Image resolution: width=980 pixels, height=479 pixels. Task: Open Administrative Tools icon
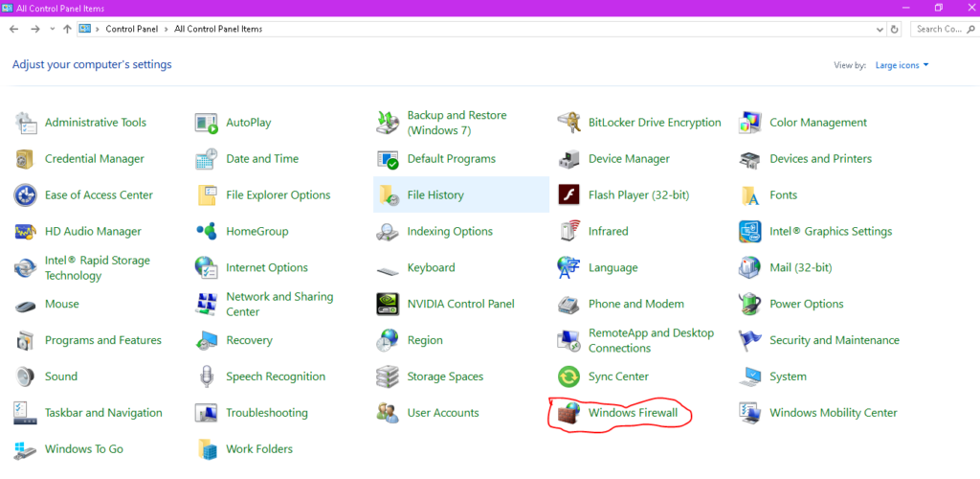(25, 123)
